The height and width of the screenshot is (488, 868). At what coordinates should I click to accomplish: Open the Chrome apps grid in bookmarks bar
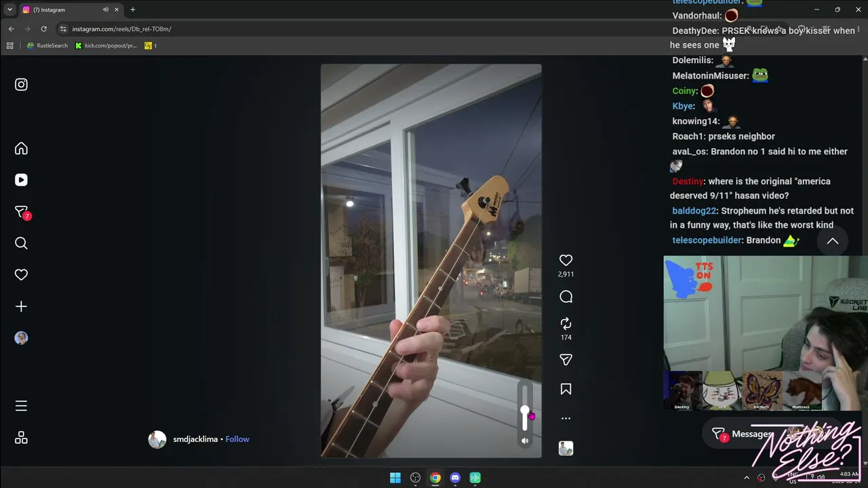[x=9, y=45]
